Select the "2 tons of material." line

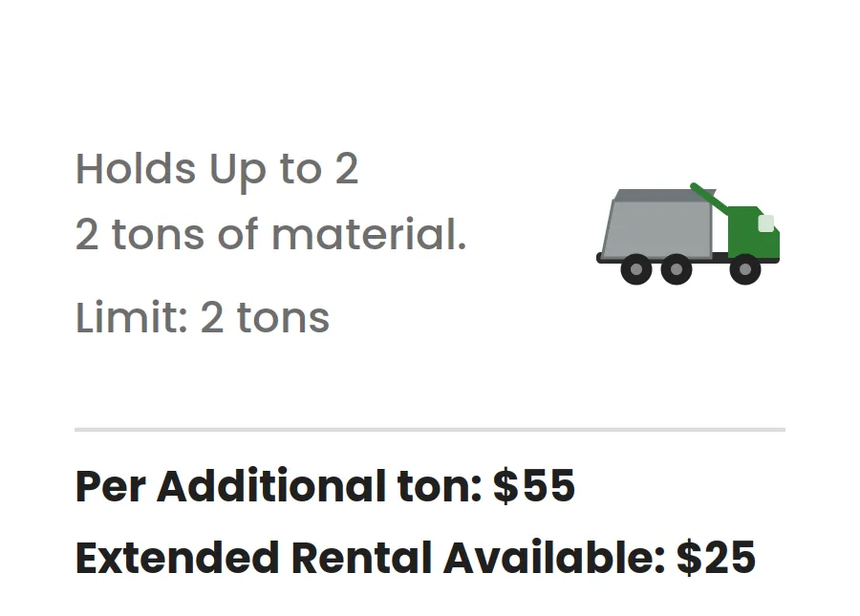270,235
